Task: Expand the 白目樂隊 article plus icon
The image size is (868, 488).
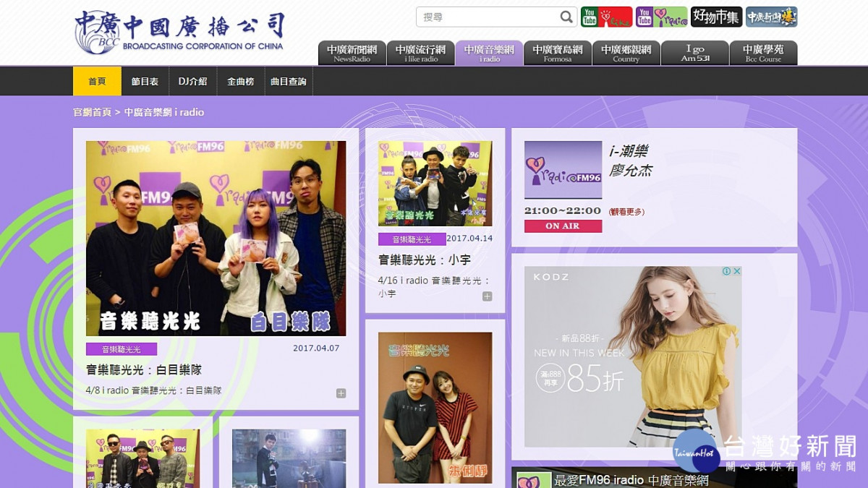Action: click(341, 393)
